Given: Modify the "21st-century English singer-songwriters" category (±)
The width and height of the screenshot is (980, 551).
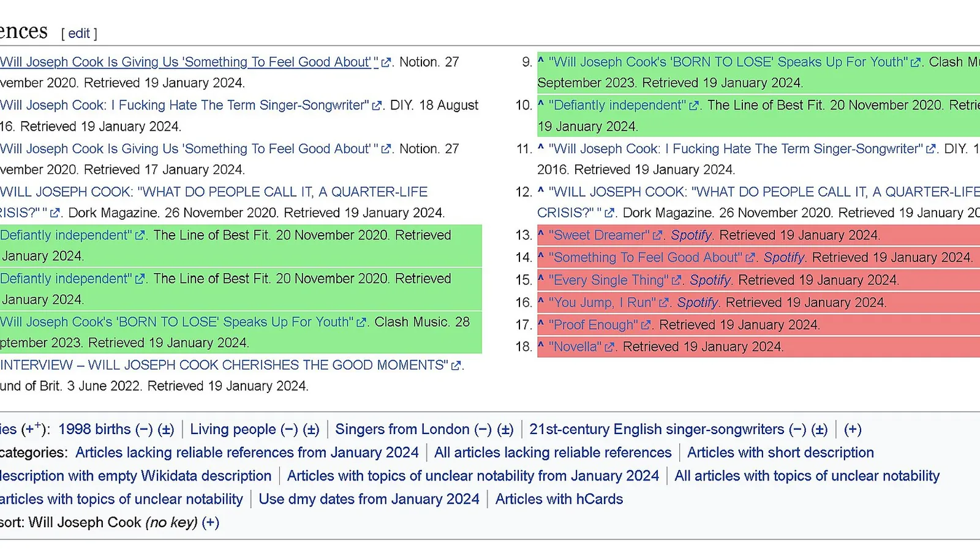Looking at the screenshot, I should (x=820, y=429).
